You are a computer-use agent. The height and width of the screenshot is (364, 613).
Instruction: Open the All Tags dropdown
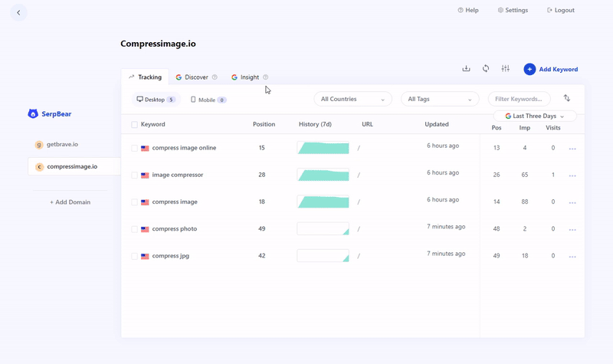click(x=440, y=99)
